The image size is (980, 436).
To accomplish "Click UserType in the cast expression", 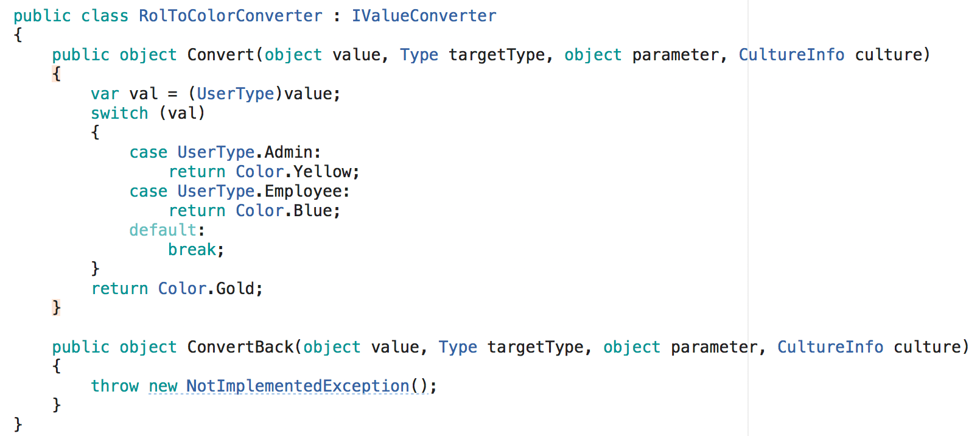I will coord(235,94).
